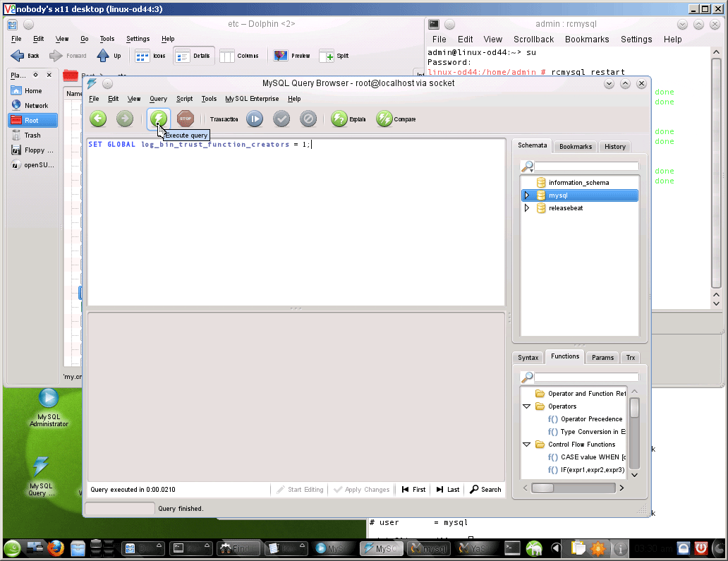Image resolution: width=728 pixels, height=561 pixels.
Task: Click Start Editing in result bar
Action: tap(300, 490)
